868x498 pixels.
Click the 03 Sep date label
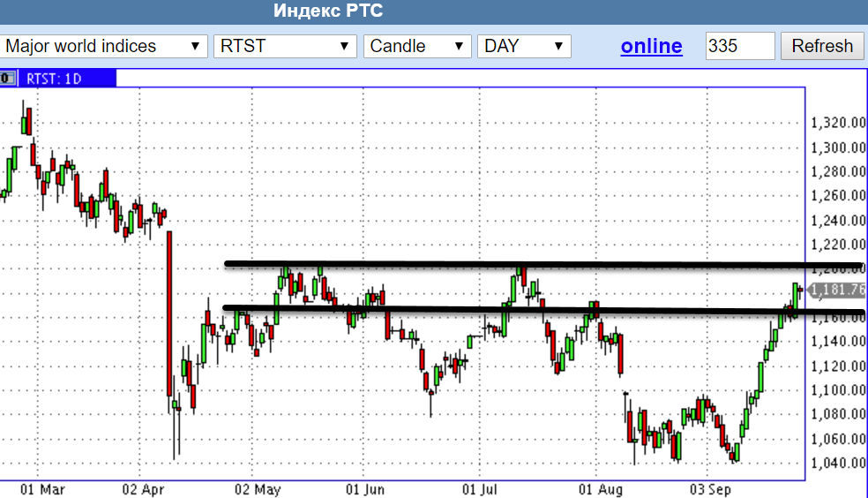click(711, 488)
